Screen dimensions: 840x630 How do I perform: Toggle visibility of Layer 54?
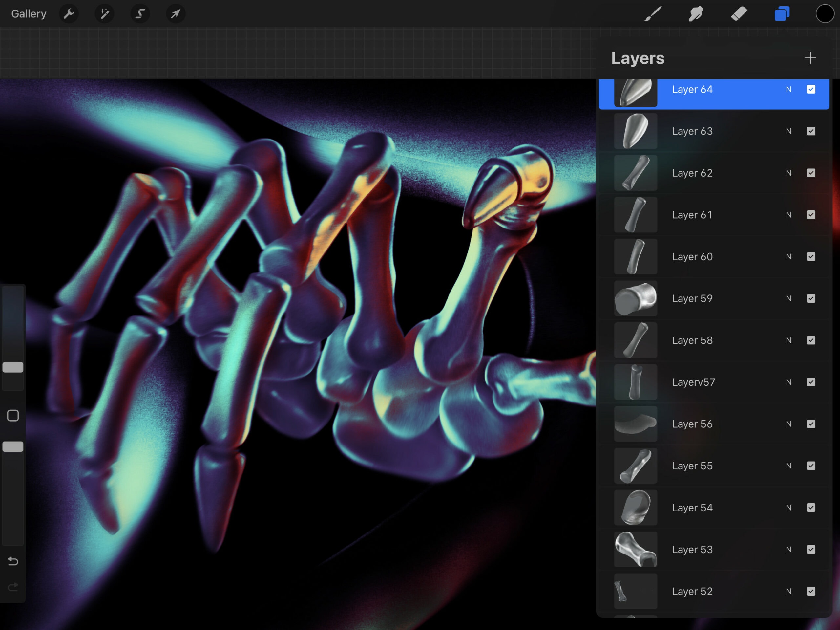pyautogui.click(x=811, y=508)
